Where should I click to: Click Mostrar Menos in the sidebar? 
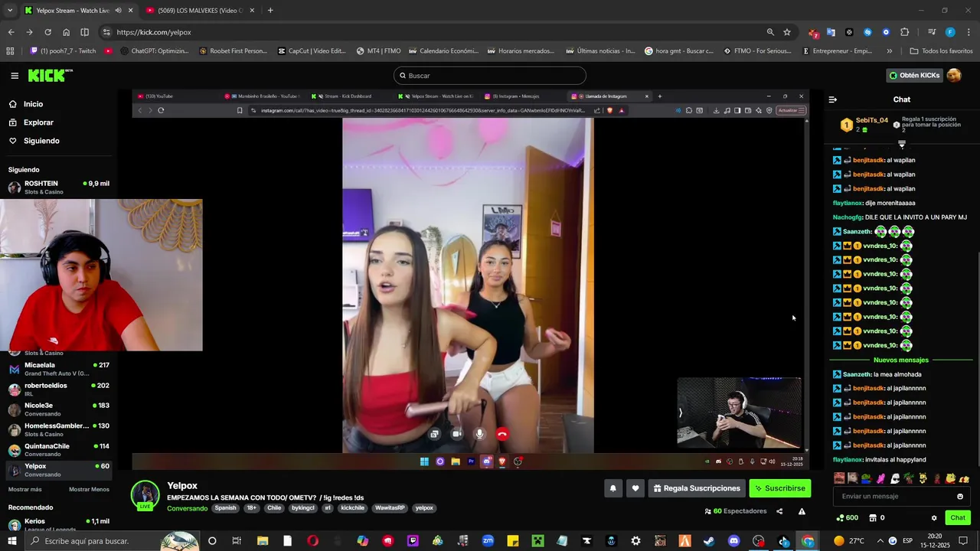(89, 490)
